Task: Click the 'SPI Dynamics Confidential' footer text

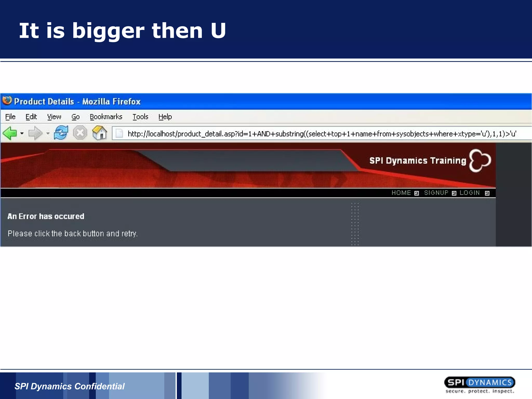Action: [x=69, y=386]
